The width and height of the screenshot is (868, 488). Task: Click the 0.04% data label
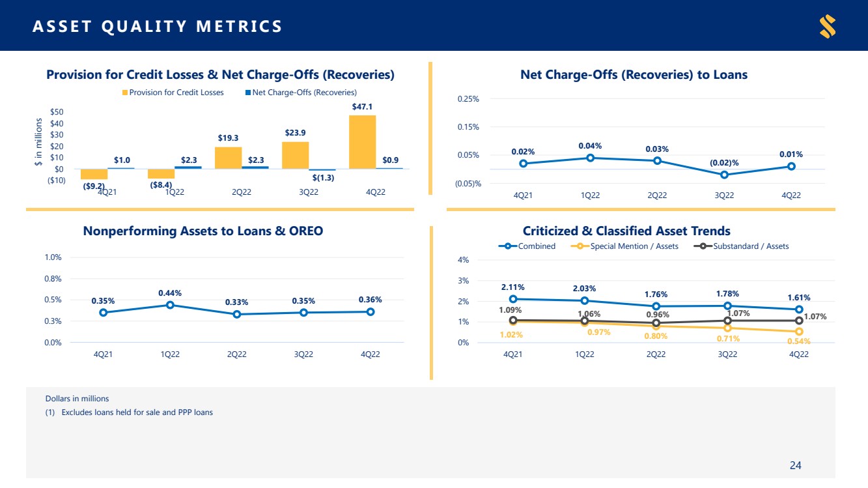click(x=590, y=146)
